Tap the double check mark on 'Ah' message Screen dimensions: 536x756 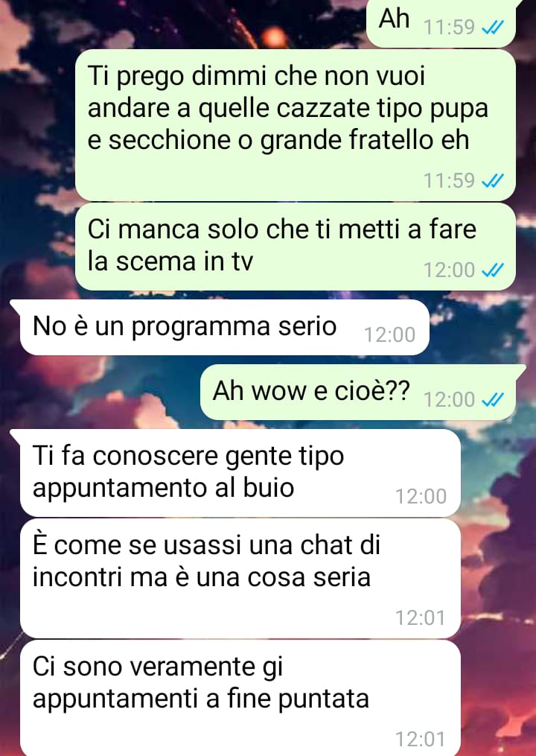tap(493, 28)
